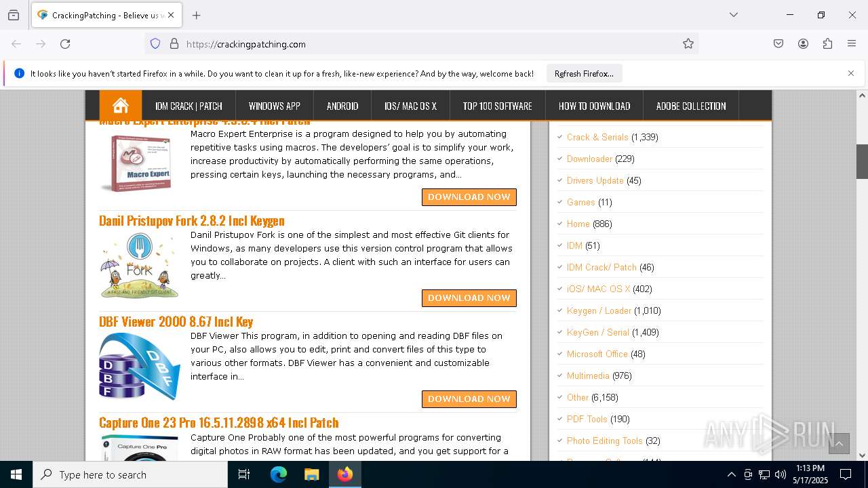Reload the page with the refresh icon

click(x=65, y=44)
